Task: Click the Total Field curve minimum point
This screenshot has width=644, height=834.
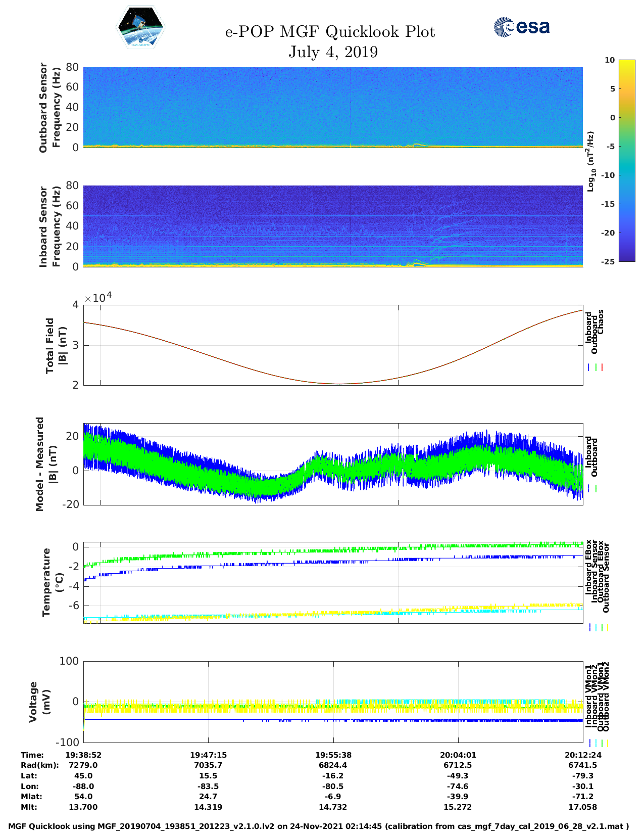Action: [338, 384]
